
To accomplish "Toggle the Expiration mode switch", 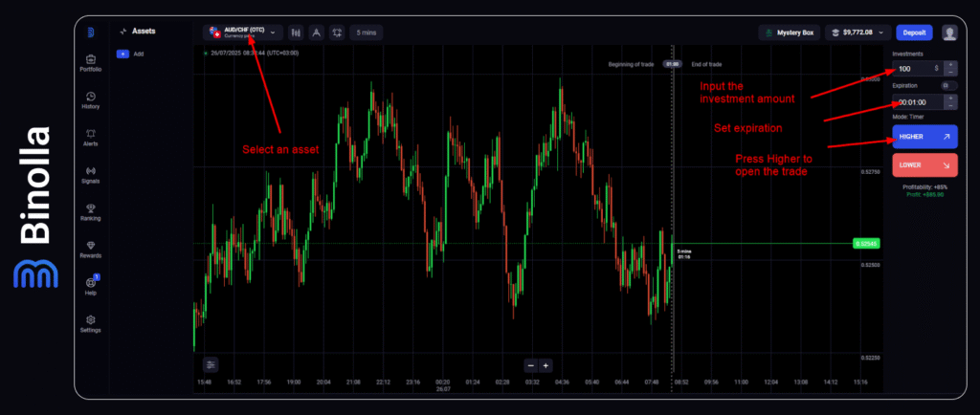I will coord(947,85).
